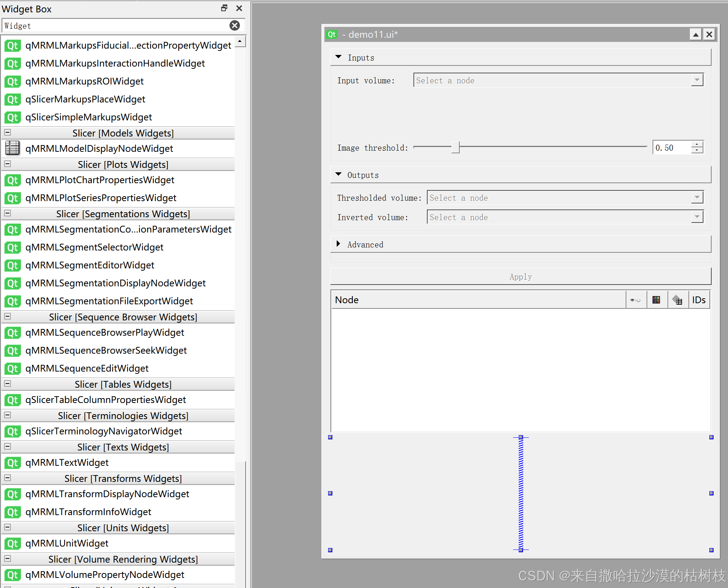Image resolution: width=728 pixels, height=588 pixels.
Task: Select the qMRMLTextWidget Qt icon
Action: pos(12,463)
